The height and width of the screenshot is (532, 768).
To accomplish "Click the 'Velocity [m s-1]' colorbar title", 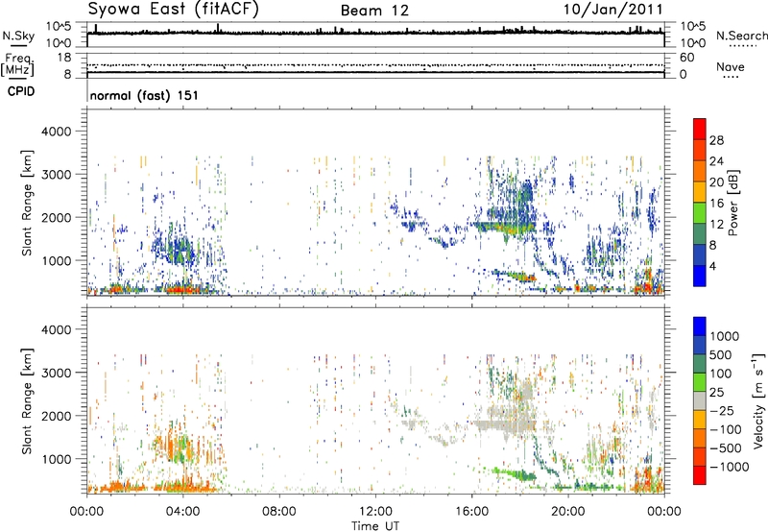I will (758, 400).
